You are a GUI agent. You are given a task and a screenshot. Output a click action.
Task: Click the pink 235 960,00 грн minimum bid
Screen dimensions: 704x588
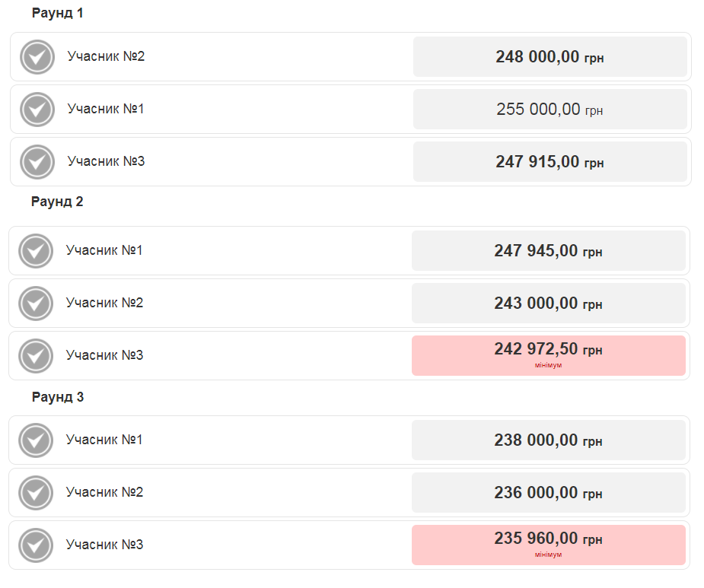[x=548, y=545]
